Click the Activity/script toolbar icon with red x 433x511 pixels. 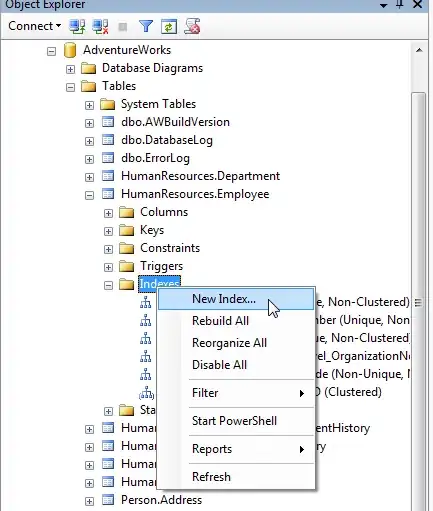pyautogui.click(x=192, y=26)
